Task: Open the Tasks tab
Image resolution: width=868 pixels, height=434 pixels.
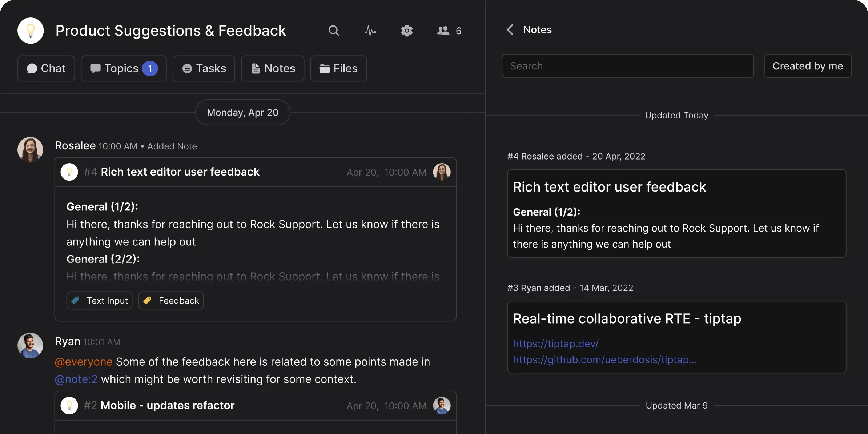Action: click(204, 68)
